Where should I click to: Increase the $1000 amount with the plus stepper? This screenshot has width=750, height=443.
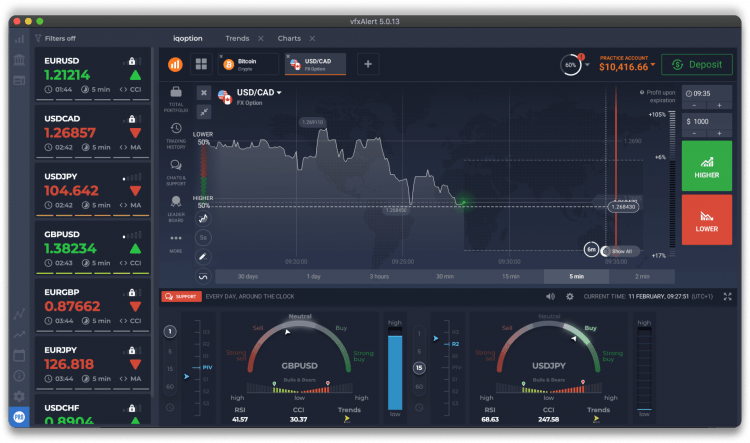click(719, 133)
